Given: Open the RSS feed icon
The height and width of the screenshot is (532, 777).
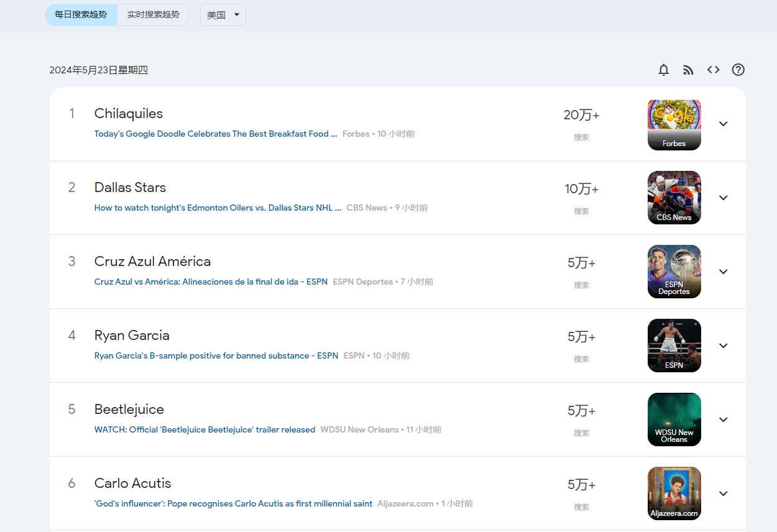Looking at the screenshot, I should (688, 70).
